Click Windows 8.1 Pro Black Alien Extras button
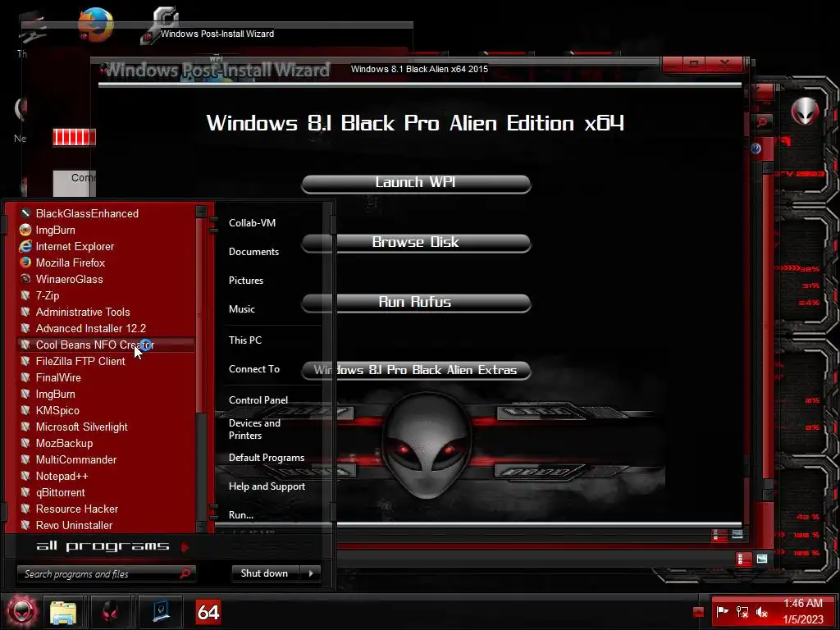Screen dimensions: 840x630 click(416, 371)
